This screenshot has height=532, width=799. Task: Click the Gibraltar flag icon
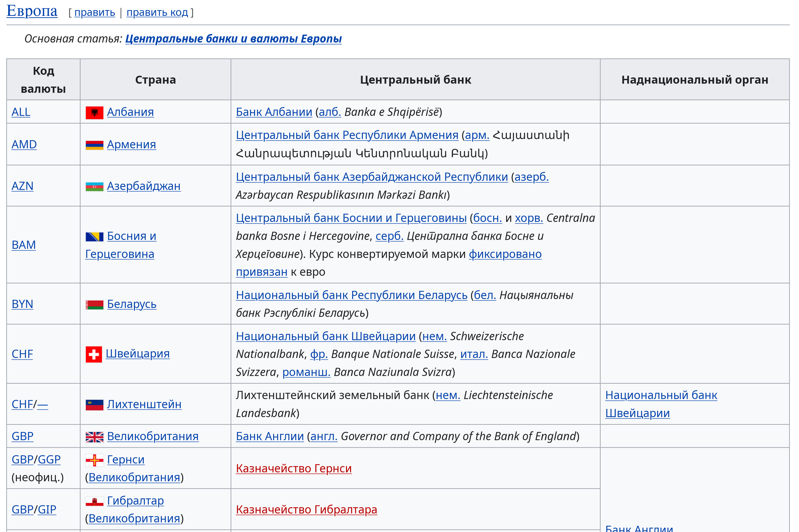(94, 501)
